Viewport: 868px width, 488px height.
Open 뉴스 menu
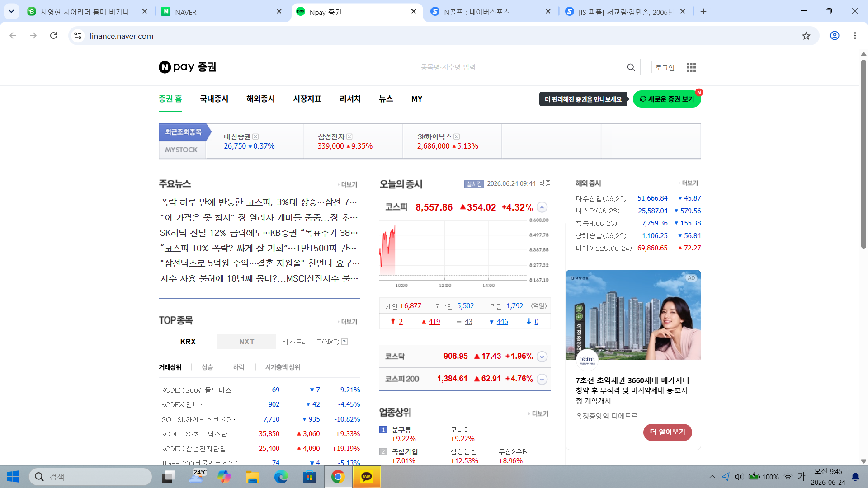(x=386, y=99)
